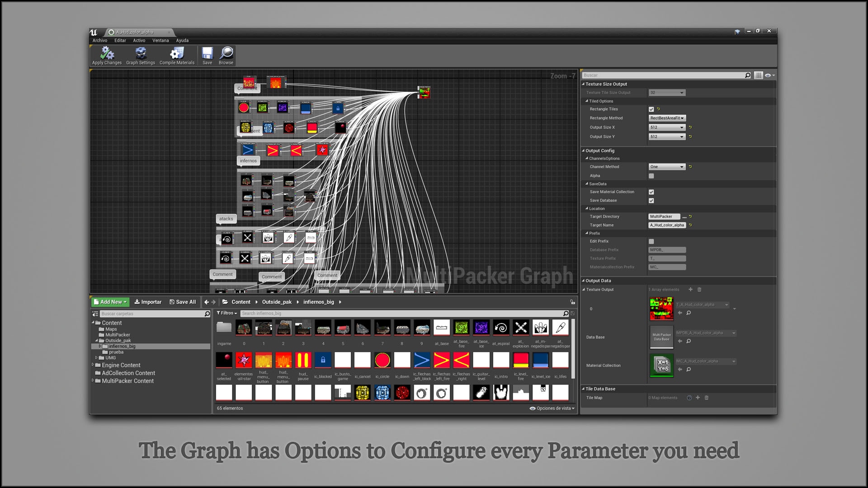
Task: Add element to the Texture Output array
Action: (x=690, y=290)
